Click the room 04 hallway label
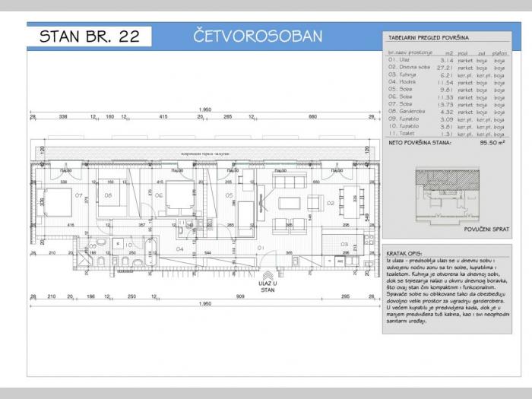532x399 pixels. (x=180, y=249)
